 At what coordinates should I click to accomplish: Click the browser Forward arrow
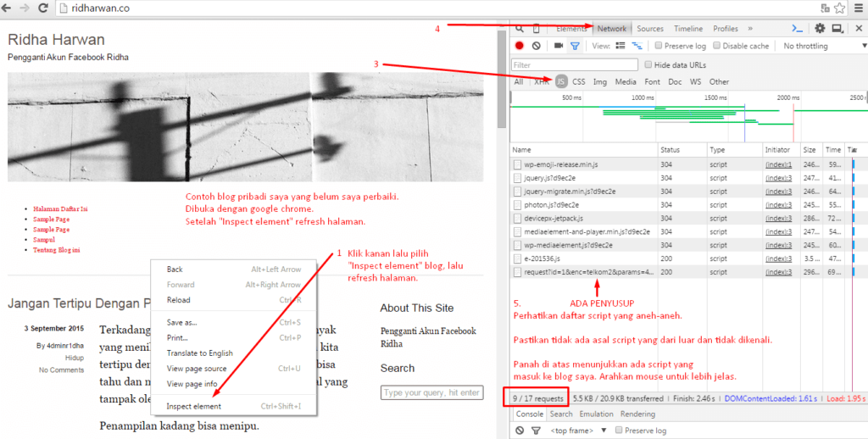coord(25,8)
